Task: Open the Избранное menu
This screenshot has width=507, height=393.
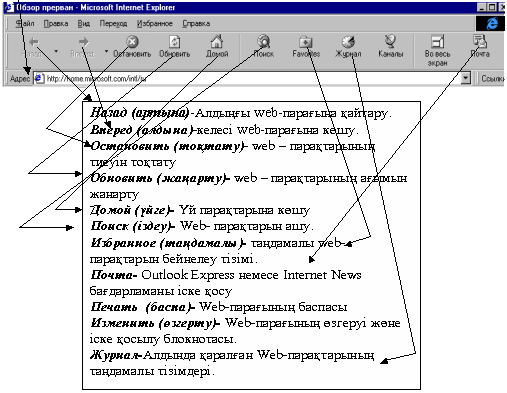Action: (x=155, y=23)
